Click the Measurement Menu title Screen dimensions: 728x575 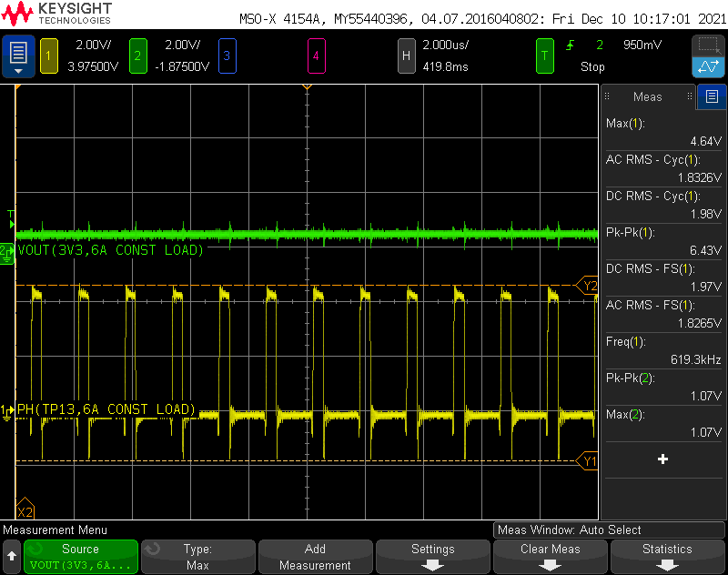point(55,530)
